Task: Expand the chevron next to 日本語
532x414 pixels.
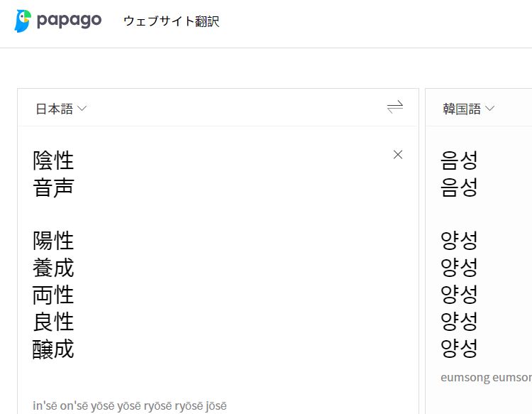Action: coord(82,109)
